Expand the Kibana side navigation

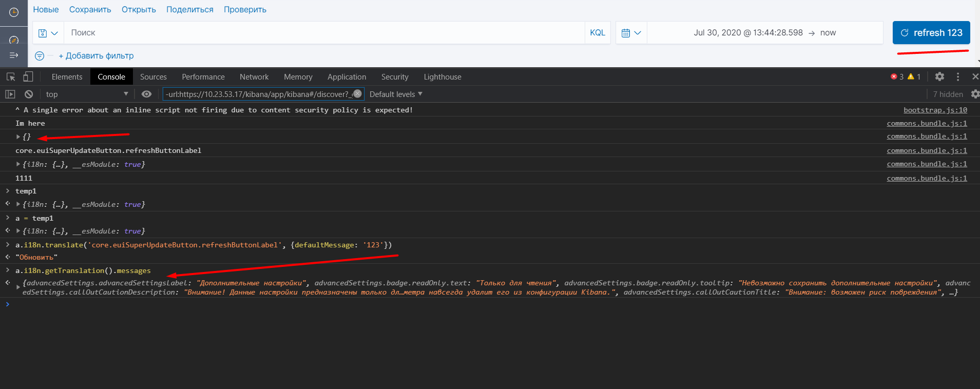(14, 55)
